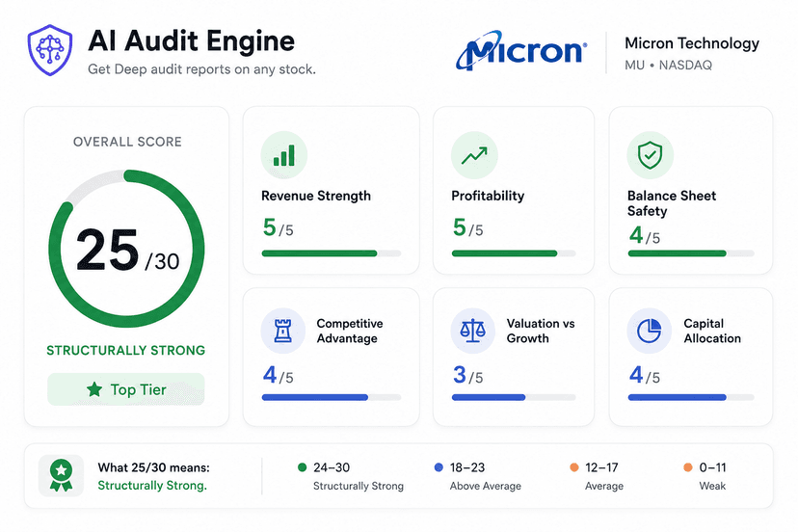Click the 'What 25/30 means:' text

pos(153,467)
